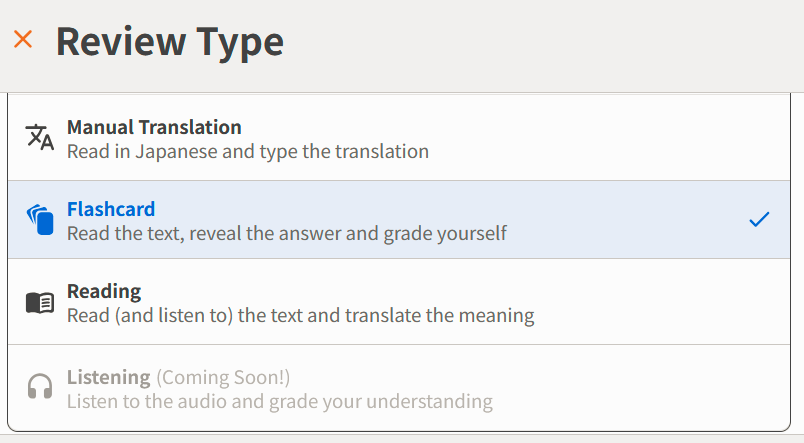The height and width of the screenshot is (443, 804).
Task: Choose the Reading review type title
Action: point(104,291)
